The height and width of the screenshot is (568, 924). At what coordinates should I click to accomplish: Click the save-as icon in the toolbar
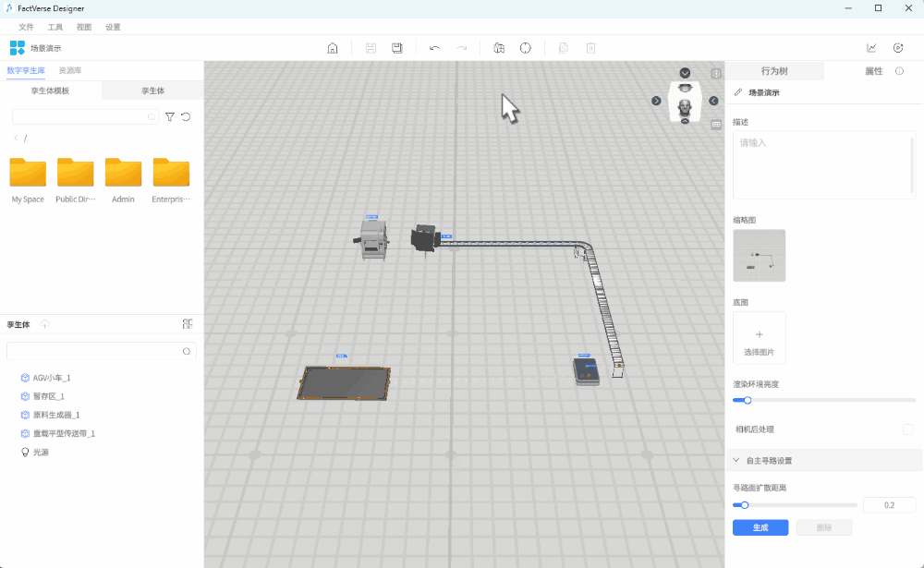click(x=397, y=48)
